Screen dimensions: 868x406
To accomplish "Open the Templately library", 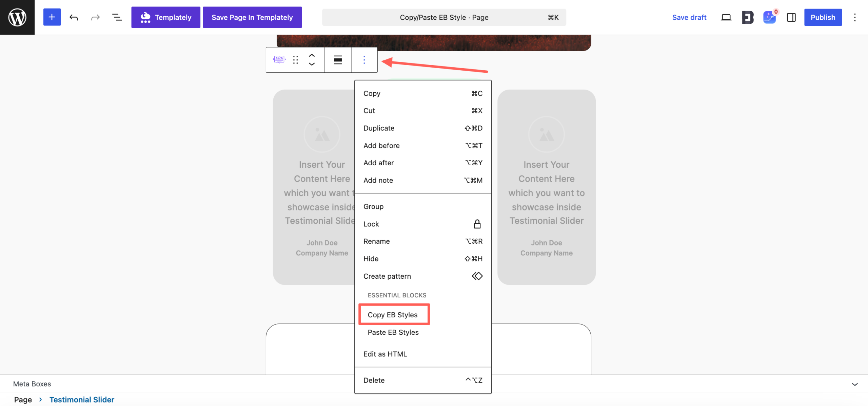I will coord(166,17).
